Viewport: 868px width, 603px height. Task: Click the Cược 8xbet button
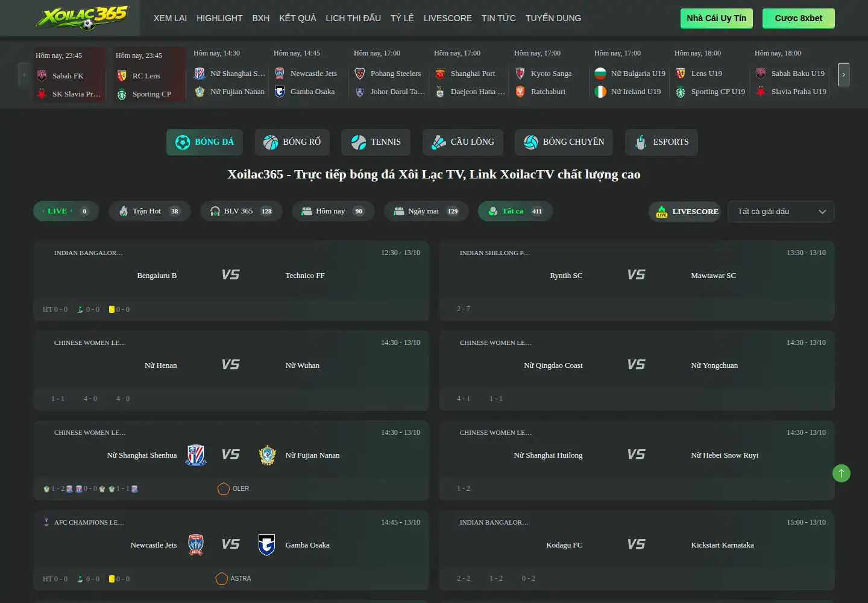(x=799, y=18)
